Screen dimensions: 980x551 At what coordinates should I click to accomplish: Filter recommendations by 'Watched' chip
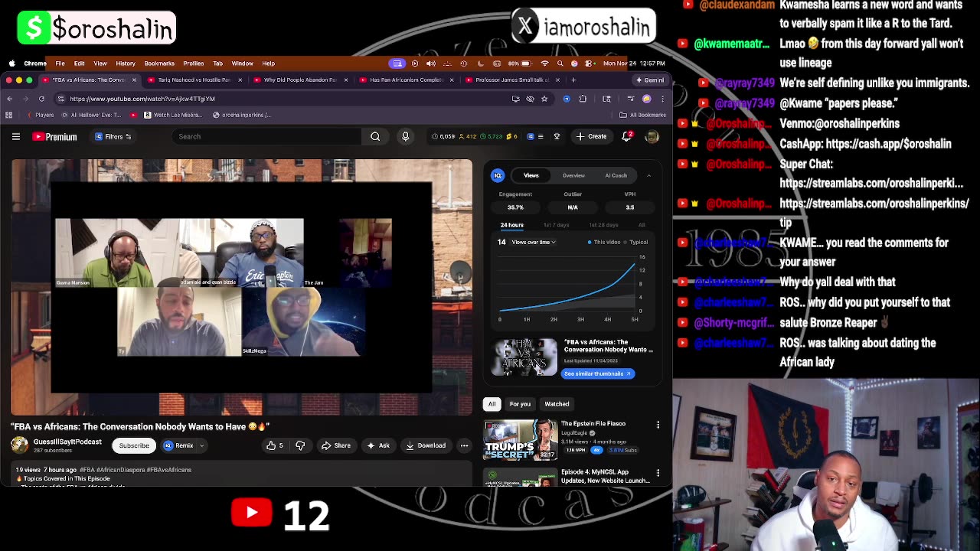pyautogui.click(x=557, y=404)
